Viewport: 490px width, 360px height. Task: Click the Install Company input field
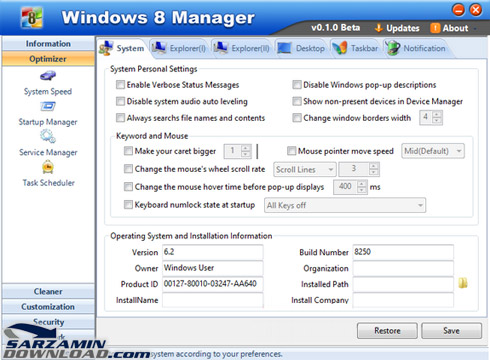click(403, 300)
